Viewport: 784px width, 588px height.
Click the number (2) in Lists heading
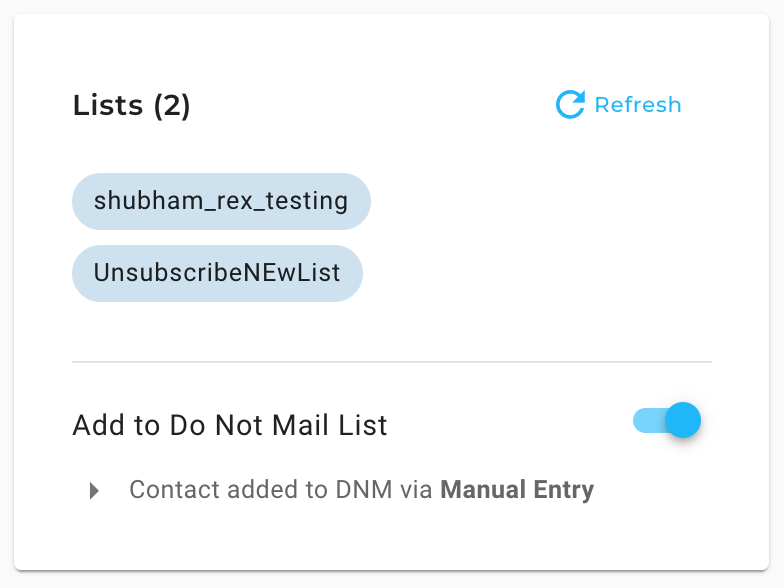click(x=172, y=106)
